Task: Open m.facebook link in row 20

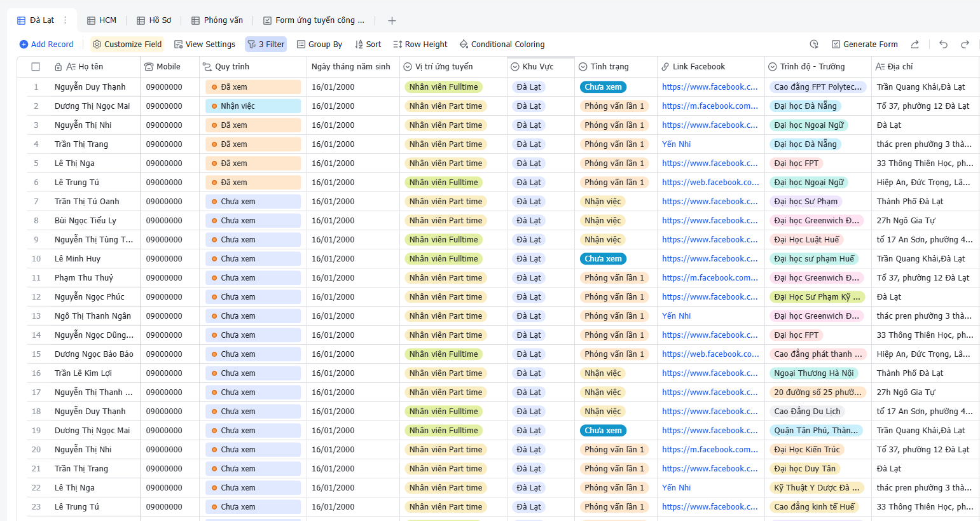Action: 710,450
